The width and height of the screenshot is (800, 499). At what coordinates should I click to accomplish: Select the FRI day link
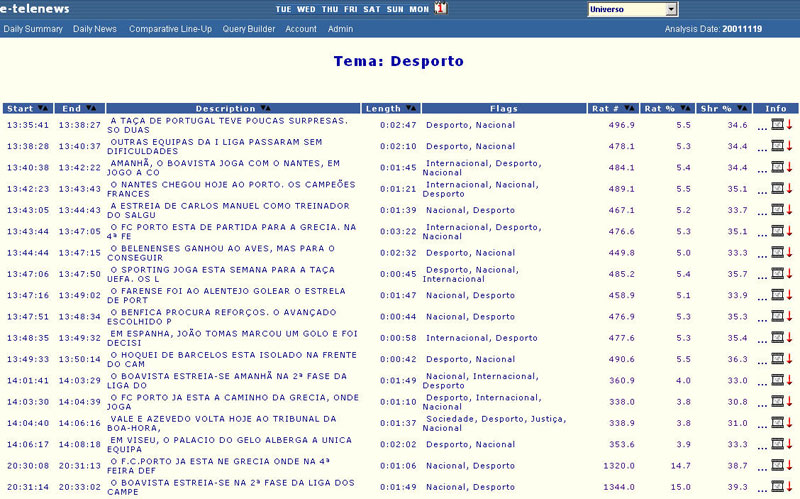coord(351,9)
